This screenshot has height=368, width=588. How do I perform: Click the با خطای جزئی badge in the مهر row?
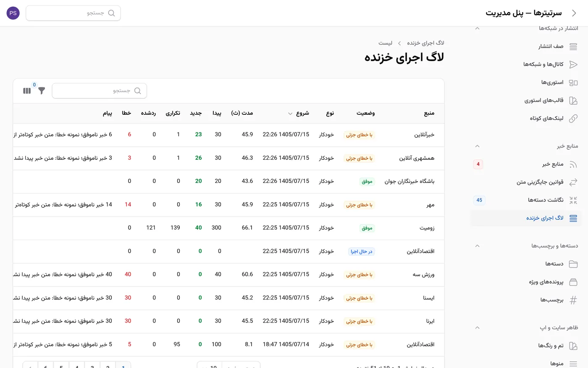click(359, 205)
